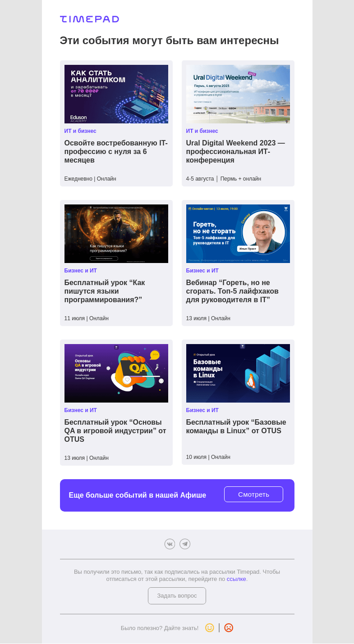This screenshot has width=354, height=644.
Task: Open title Основы QA в игровой индустрии
Action: [115, 431]
